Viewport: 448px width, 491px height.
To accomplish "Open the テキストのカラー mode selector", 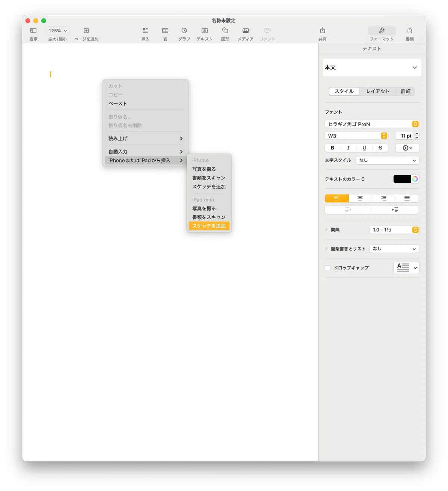I will coord(345,179).
